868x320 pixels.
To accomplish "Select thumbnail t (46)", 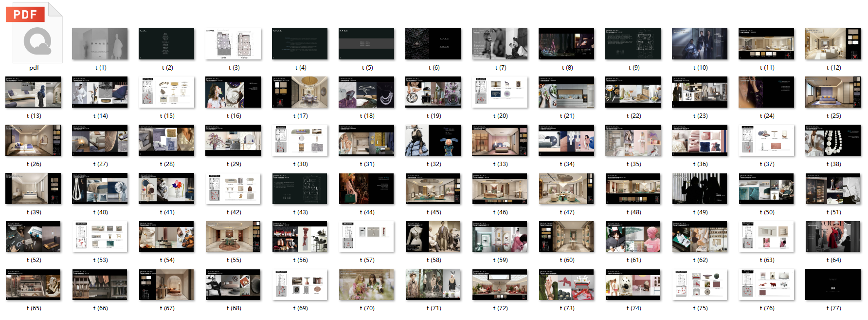I will 500,188.
